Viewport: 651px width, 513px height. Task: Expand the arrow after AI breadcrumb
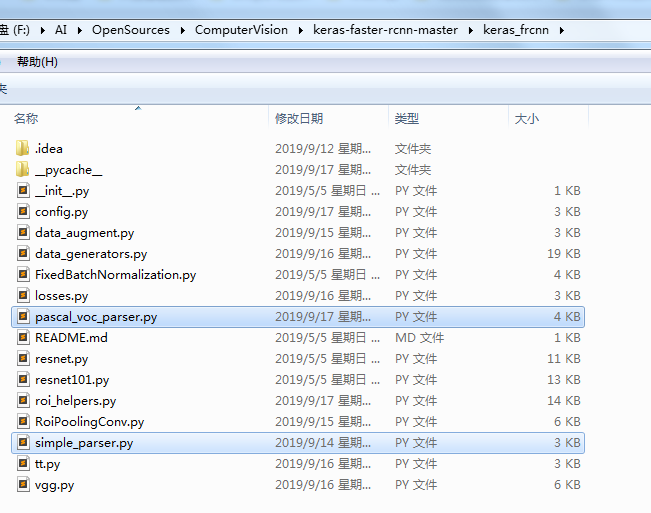point(79,30)
